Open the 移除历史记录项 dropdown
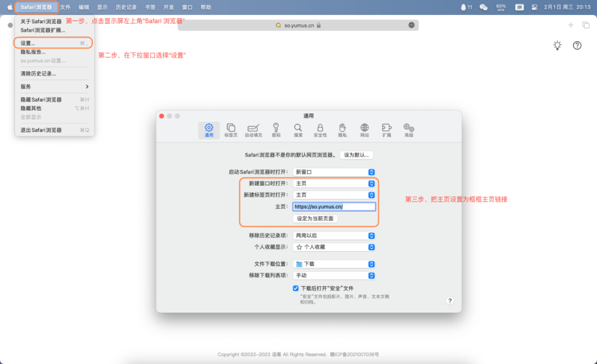This screenshot has width=597, height=364. point(334,235)
